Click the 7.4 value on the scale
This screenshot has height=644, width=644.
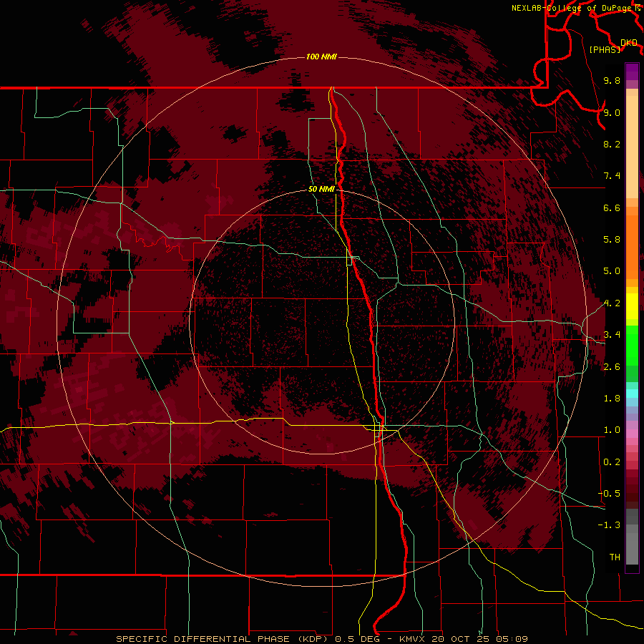(x=612, y=176)
